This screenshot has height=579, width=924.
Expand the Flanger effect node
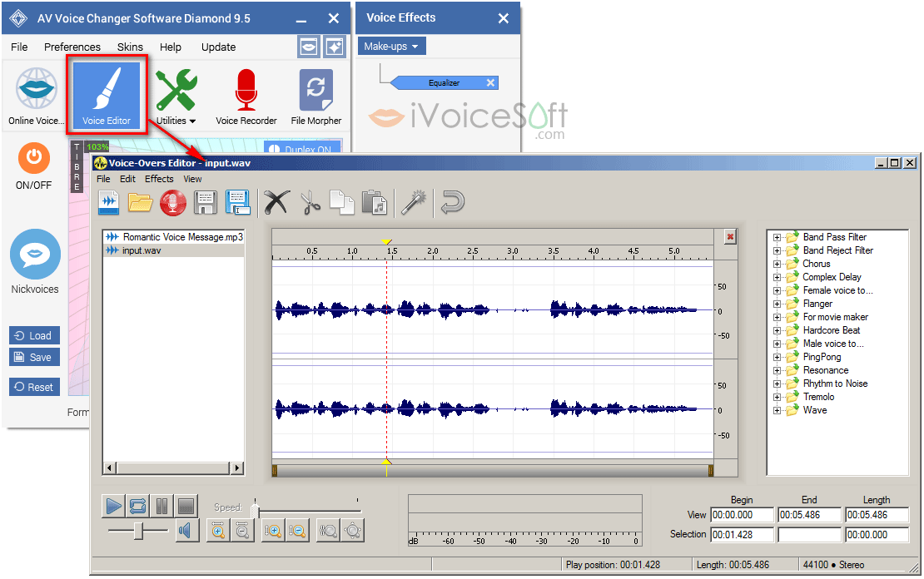point(777,304)
